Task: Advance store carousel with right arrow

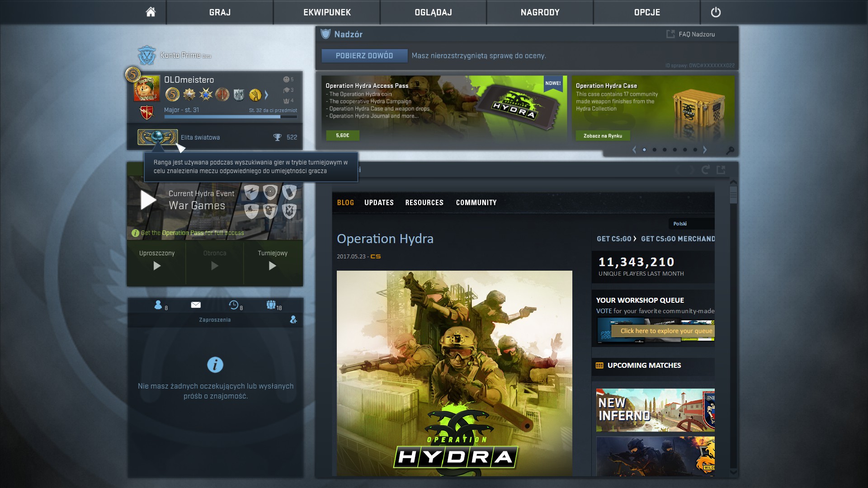Action: tap(705, 150)
